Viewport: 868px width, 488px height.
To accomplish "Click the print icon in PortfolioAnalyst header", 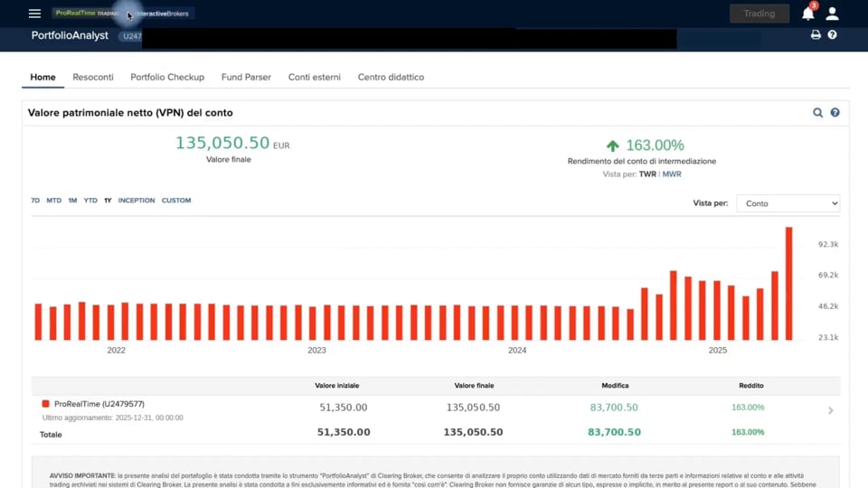I will (816, 35).
